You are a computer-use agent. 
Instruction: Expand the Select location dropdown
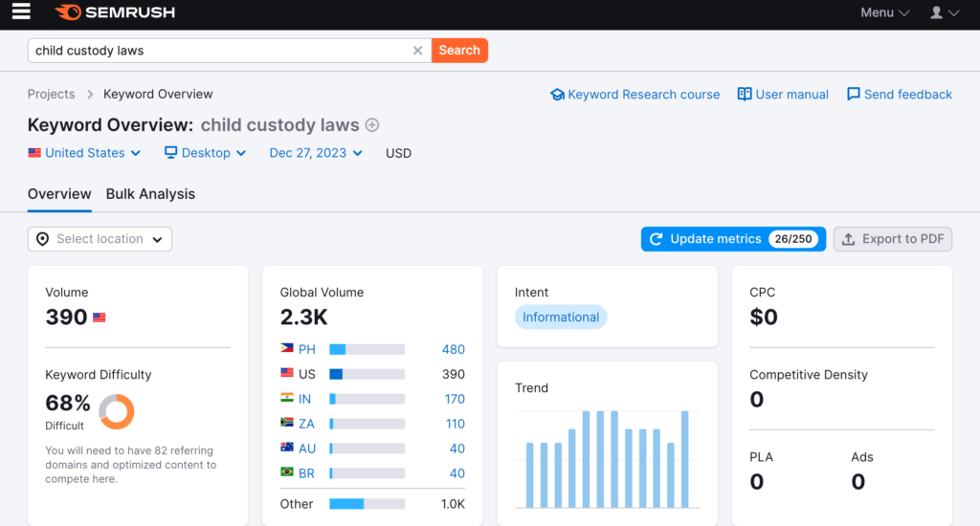100,239
